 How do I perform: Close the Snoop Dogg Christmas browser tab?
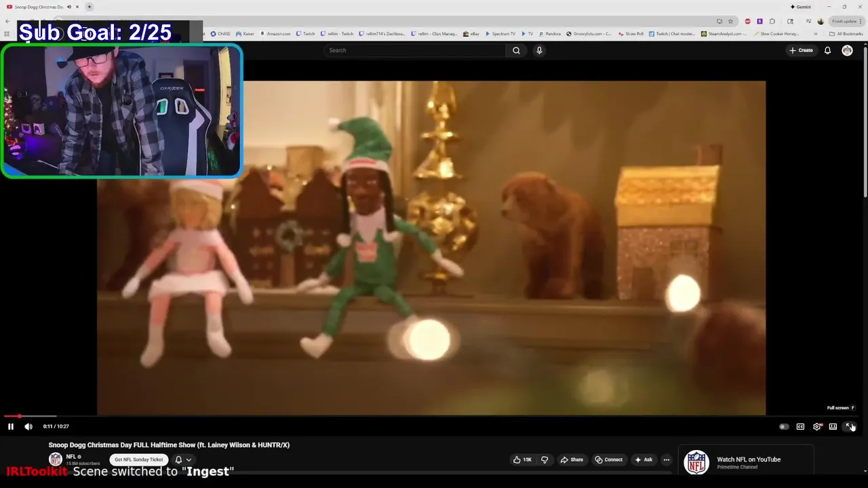(x=77, y=7)
